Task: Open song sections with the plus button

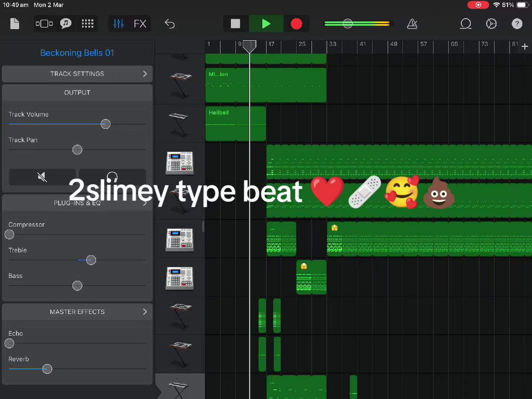Action: (x=525, y=47)
